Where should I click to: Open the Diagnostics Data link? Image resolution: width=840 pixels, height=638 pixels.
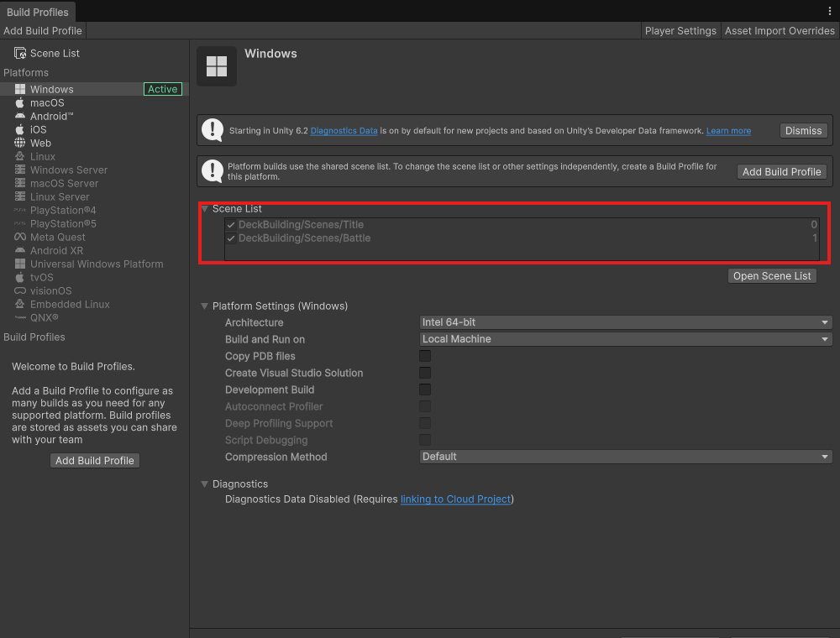point(344,131)
